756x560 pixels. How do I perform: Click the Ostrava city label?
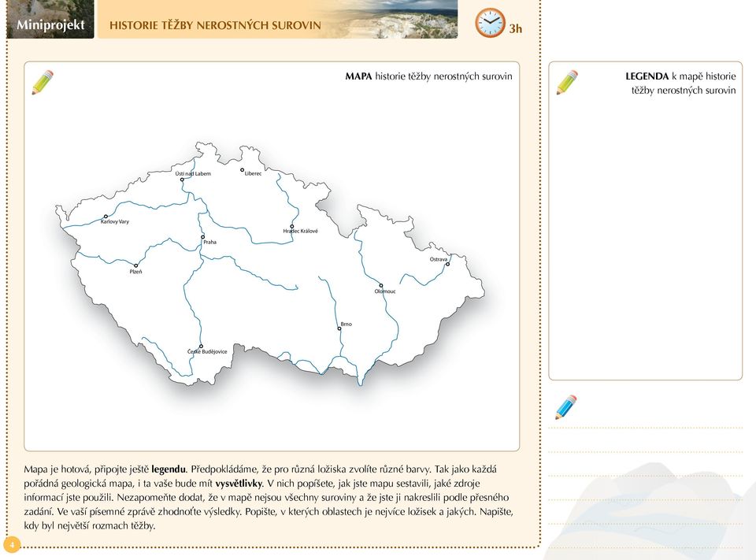click(439, 259)
